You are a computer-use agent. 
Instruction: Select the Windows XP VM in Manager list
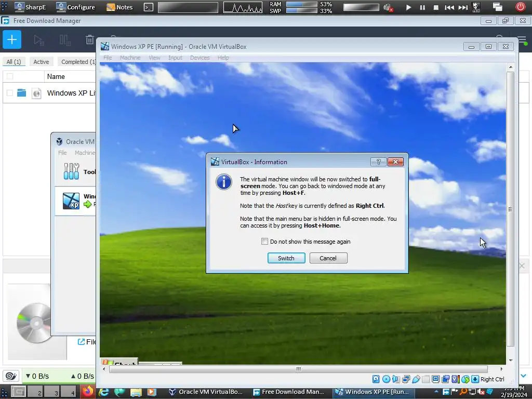pos(75,201)
